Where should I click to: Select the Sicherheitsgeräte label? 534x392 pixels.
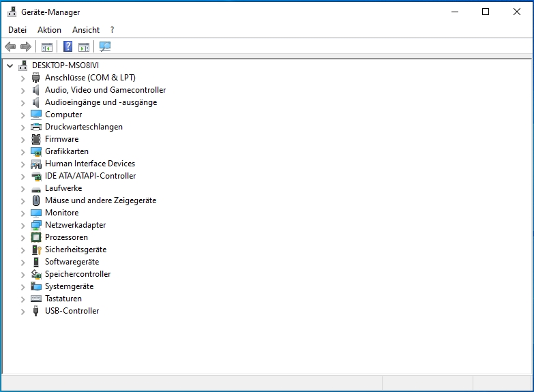[76, 250]
